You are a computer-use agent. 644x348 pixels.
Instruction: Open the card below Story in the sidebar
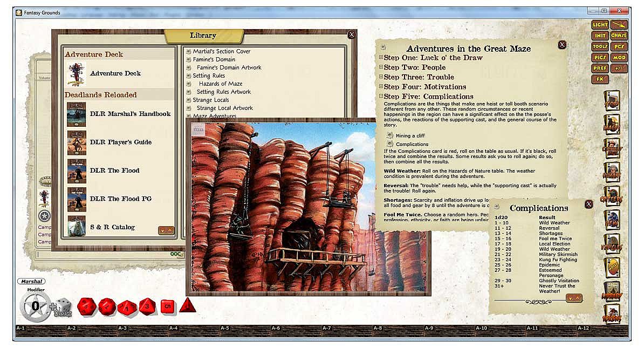(x=612, y=125)
